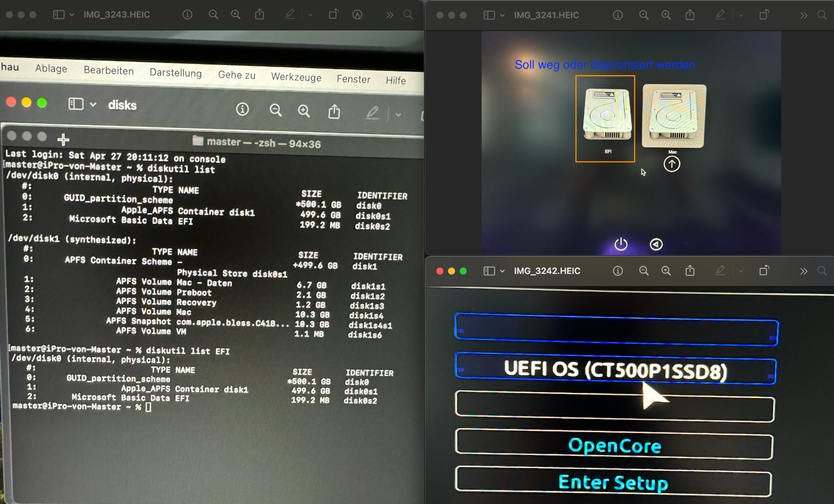Click the power icon in the boot picker photo
This screenshot has height=504, width=834.
621,244
